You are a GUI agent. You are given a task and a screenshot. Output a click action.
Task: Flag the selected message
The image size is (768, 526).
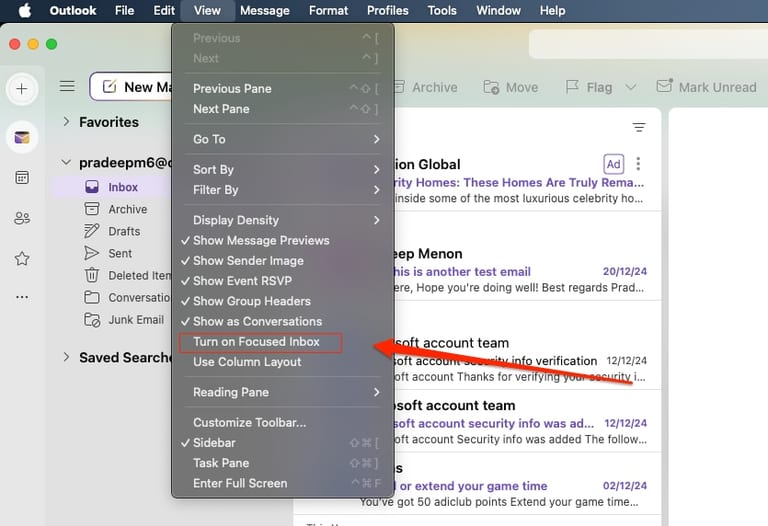589,87
